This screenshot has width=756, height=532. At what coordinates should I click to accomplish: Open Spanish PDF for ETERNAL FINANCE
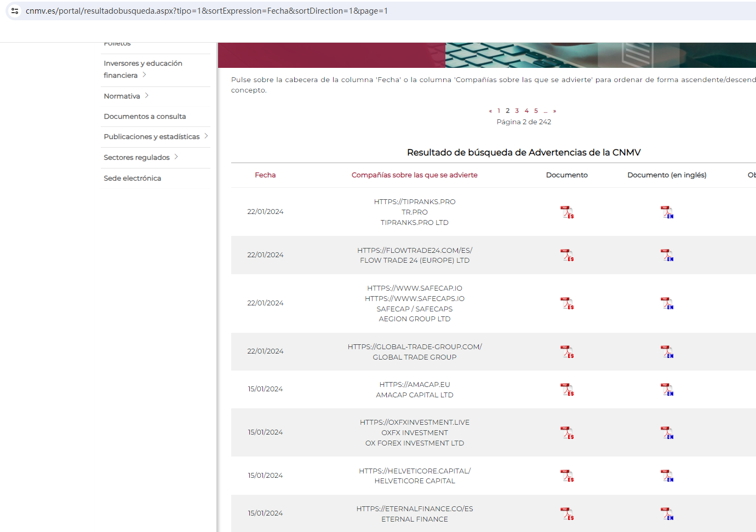pos(567,514)
